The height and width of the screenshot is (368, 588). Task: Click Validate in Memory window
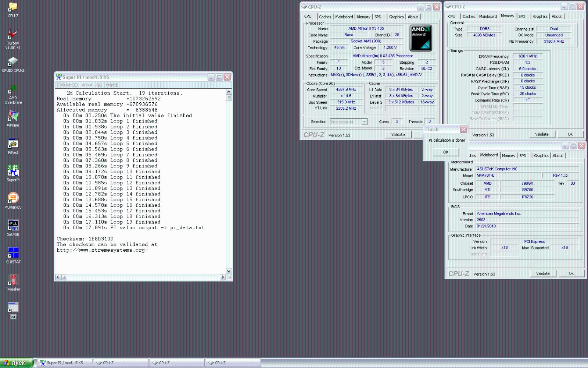pos(542,134)
